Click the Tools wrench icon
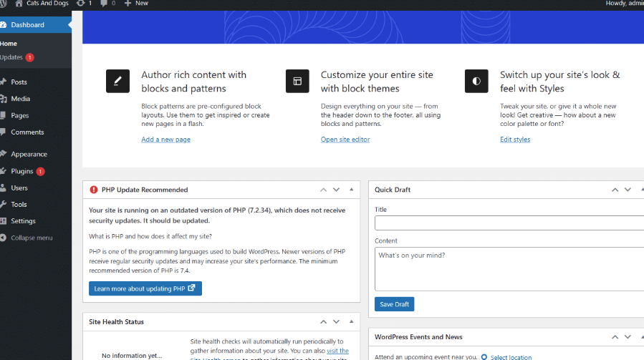 tap(4, 204)
